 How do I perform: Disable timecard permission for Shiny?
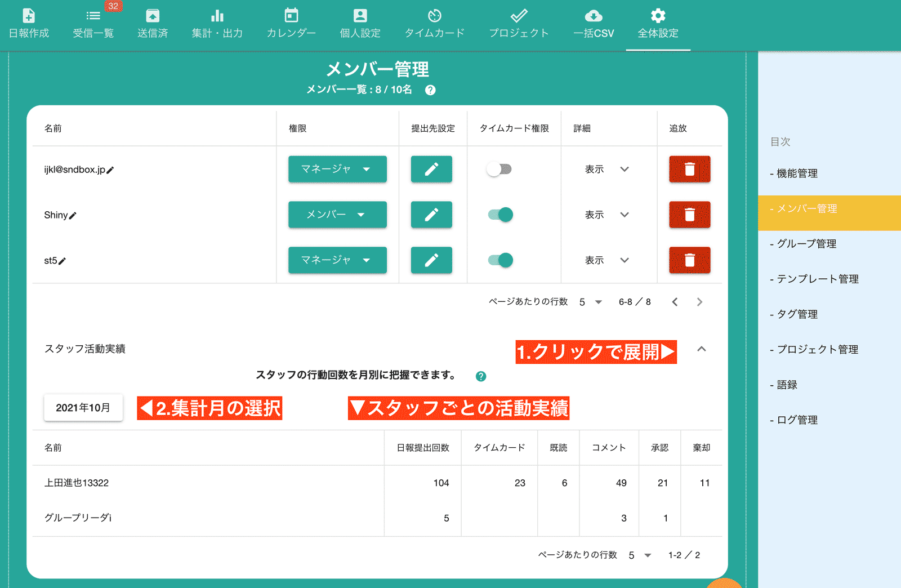(500, 215)
